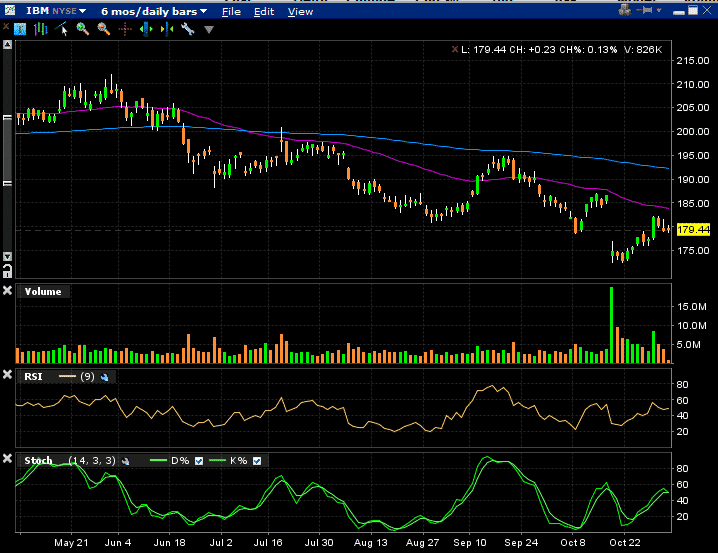Viewport: 718px width, 553px height.
Task: Click the L: 179.44 last price text
Action: tap(483, 49)
